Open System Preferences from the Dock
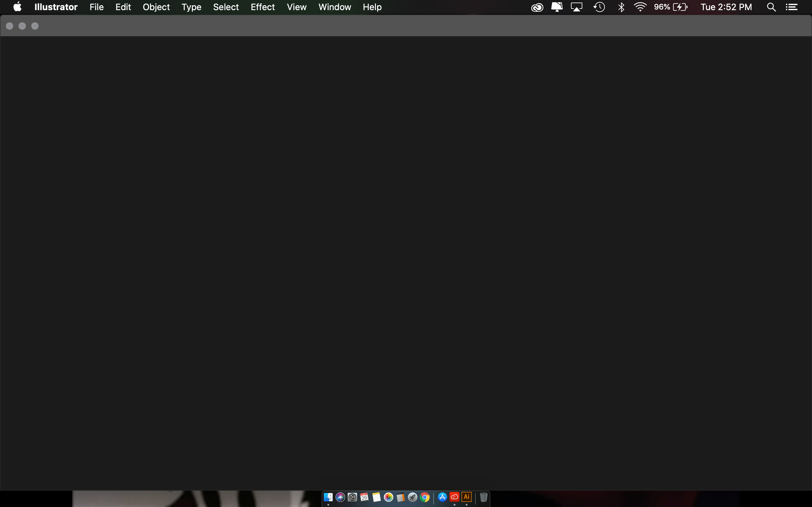Image resolution: width=812 pixels, height=507 pixels. tap(352, 497)
